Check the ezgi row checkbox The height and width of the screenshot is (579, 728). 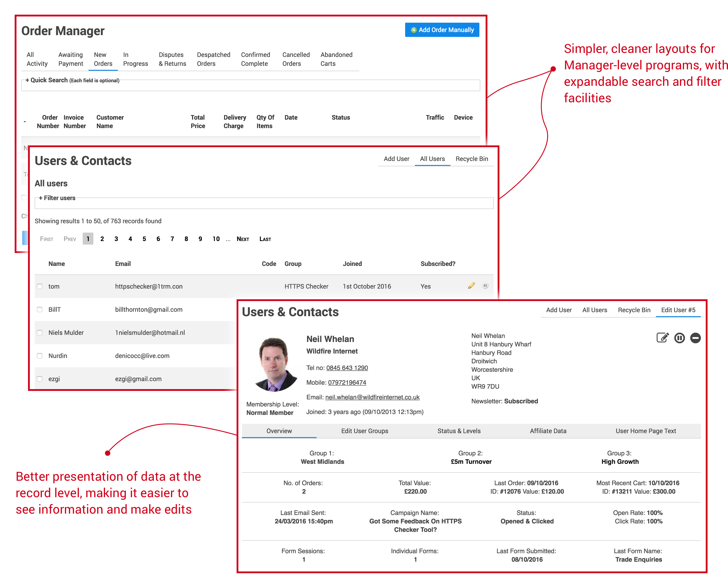(x=40, y=379)
